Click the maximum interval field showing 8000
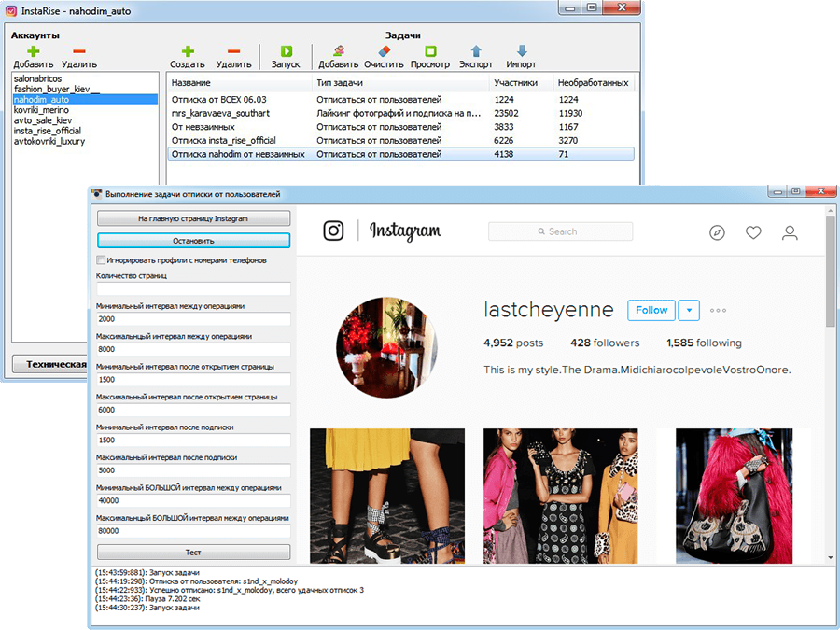 click(x=193, y=349)
